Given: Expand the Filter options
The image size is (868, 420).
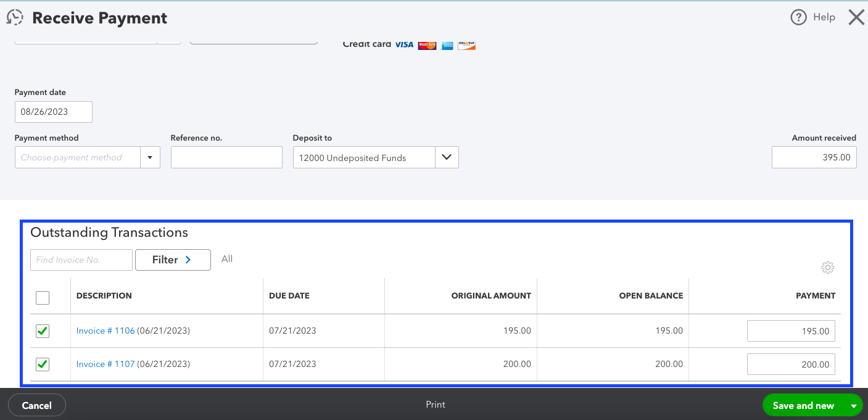Looking at the screenshot, I should click(173, 260).
